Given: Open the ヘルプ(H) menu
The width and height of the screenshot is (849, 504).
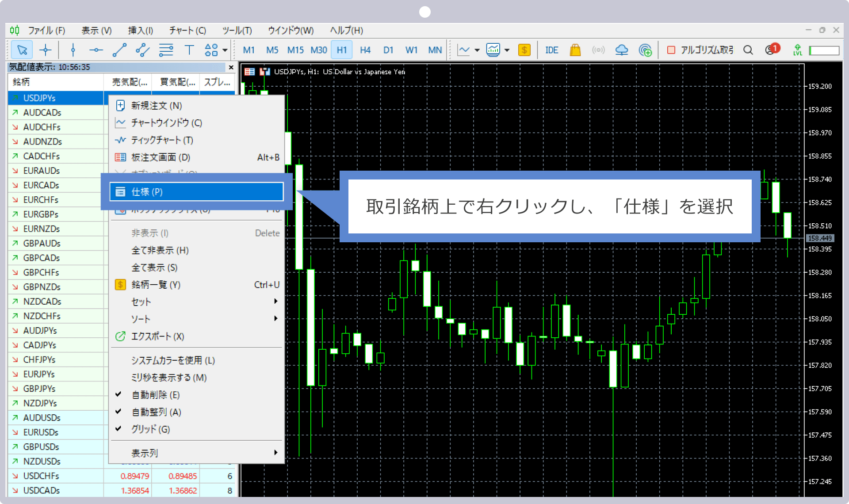Looking at the screenshot, I should click(x=346, y=30).
